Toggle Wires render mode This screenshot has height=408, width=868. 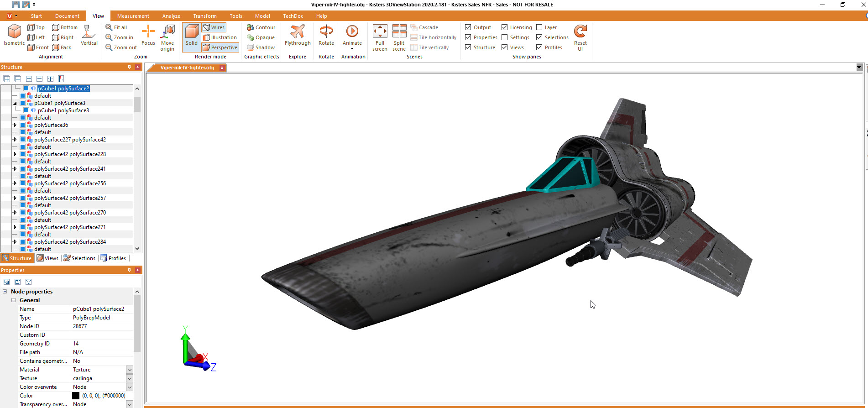[214, 27]
